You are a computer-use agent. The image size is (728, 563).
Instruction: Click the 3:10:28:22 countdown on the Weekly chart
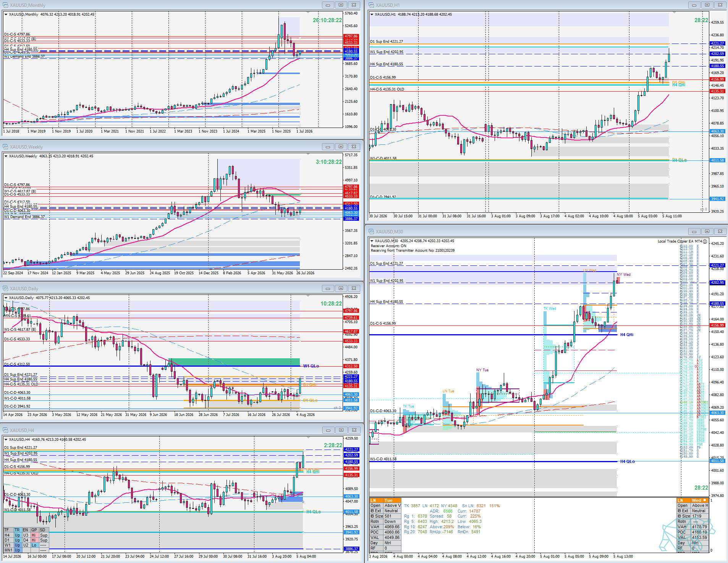coord(329,162)
